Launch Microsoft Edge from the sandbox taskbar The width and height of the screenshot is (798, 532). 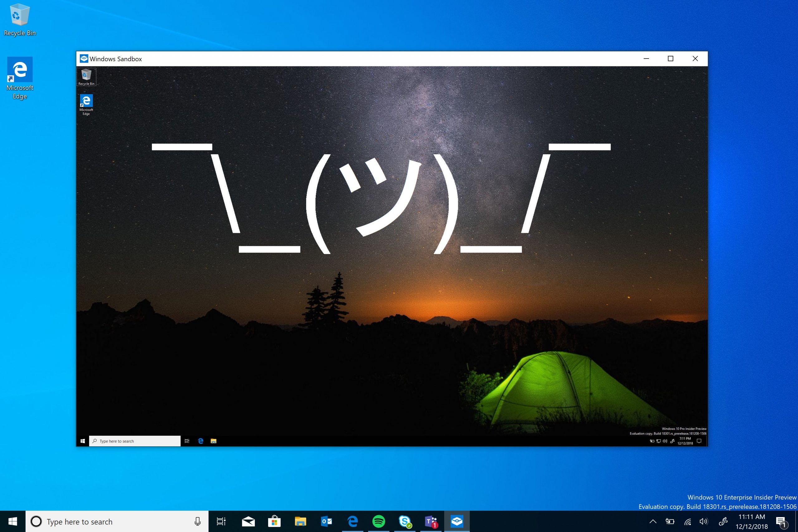(x=200, y=441)
